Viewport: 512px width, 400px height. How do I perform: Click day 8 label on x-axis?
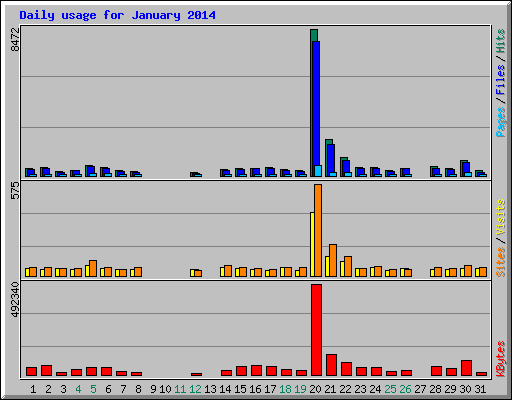click(x=138, y=389)
